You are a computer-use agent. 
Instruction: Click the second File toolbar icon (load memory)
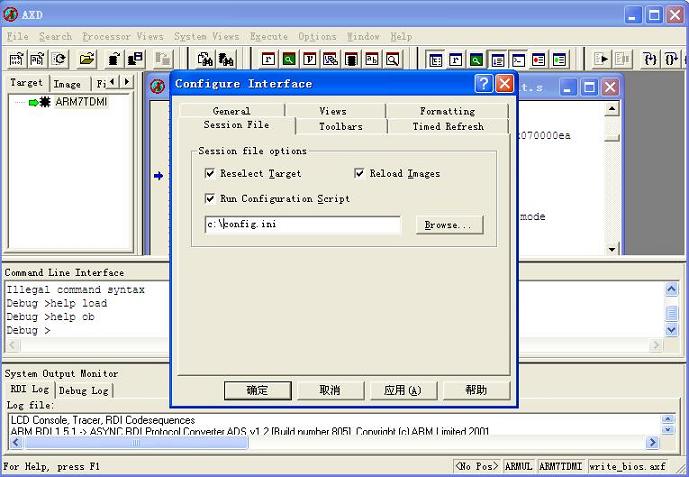pos(37,58)
